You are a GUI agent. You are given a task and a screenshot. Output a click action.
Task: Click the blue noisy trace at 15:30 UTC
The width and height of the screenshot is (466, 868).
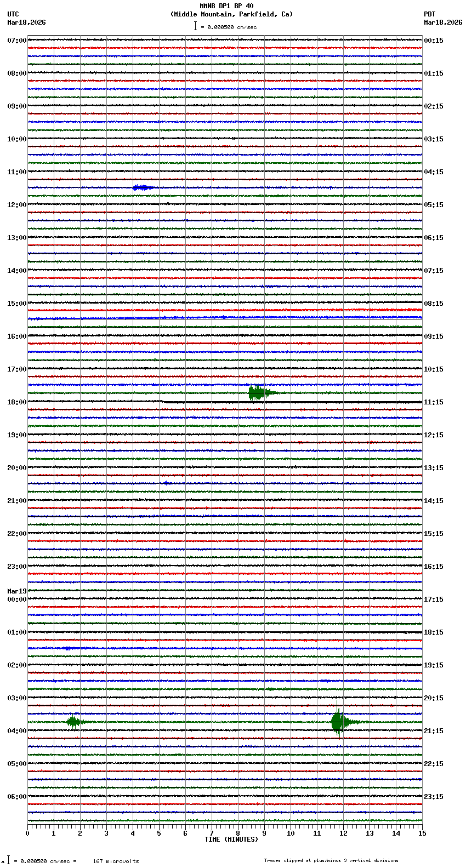(225, 317)
